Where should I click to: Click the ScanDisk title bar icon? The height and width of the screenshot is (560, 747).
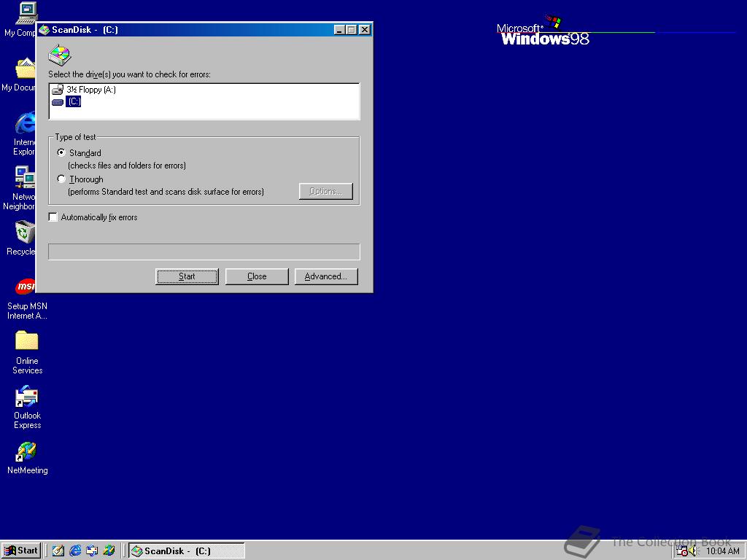(44, 30)
